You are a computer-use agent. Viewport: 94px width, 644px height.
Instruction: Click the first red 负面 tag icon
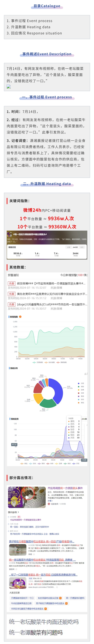[12, 283]
